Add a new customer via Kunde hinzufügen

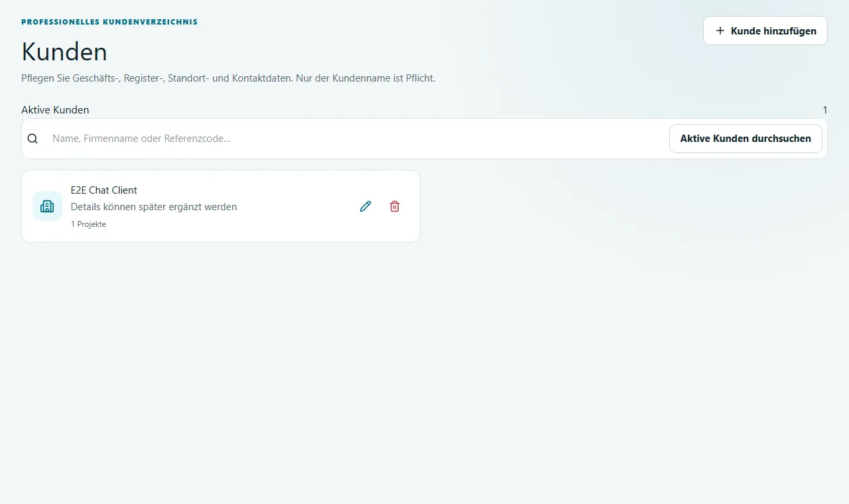pyautogui.click(x=765, y=31)
